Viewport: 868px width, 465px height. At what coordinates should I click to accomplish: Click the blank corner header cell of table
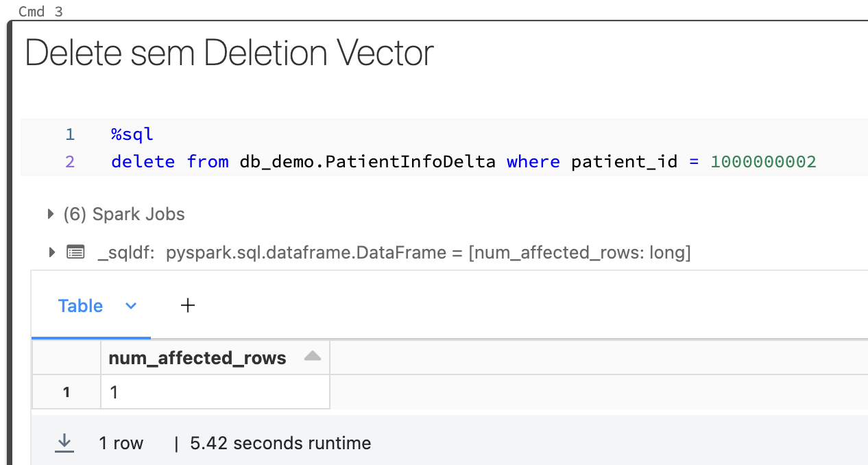click(67, 357)
